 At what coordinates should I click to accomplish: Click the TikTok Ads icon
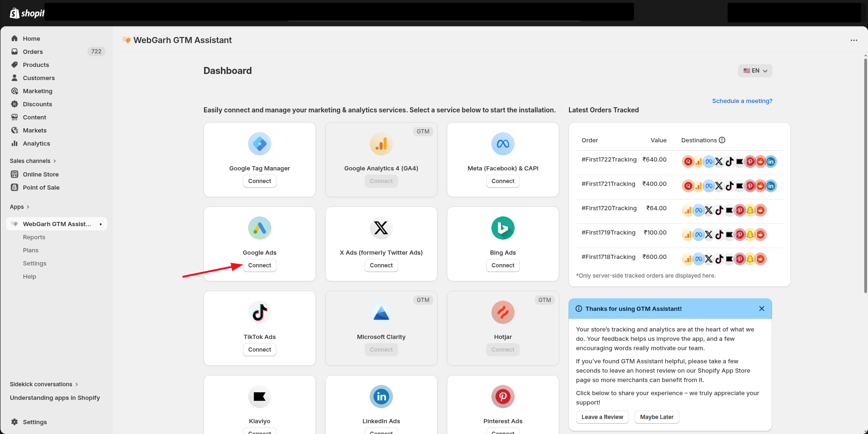pyautogui.click(x=260, y=312)
